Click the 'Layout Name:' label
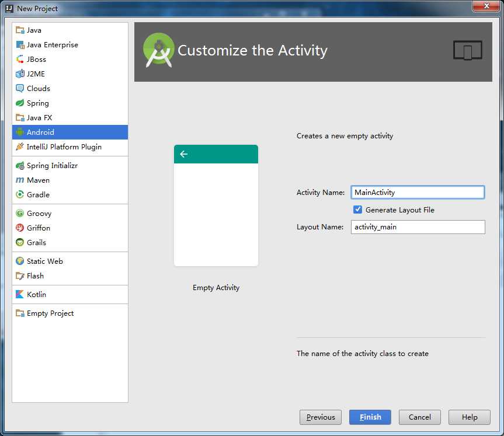 (x=320, y=227)
